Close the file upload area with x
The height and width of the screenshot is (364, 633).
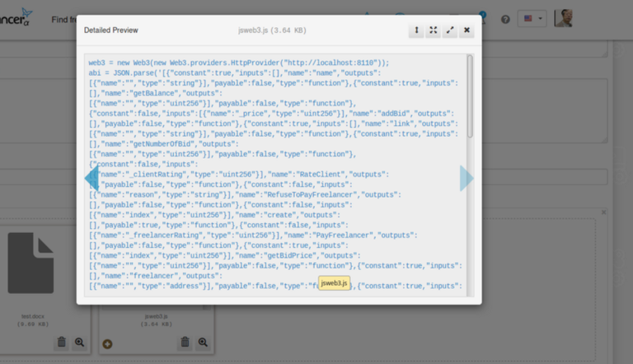click(603, 212)
